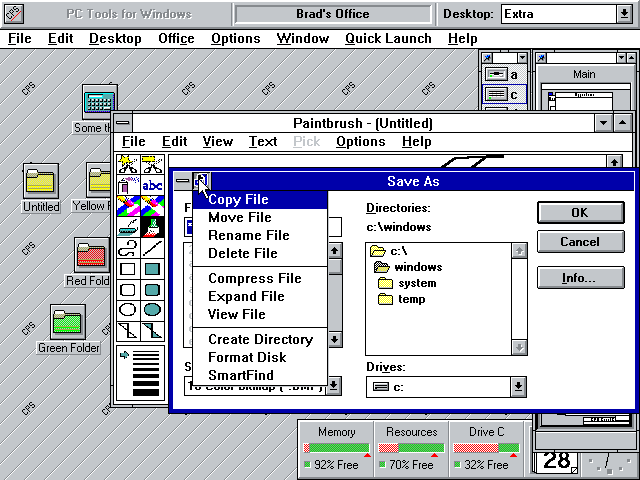
Task: Choose Create Directory menu entry
Action: [260, 340]
